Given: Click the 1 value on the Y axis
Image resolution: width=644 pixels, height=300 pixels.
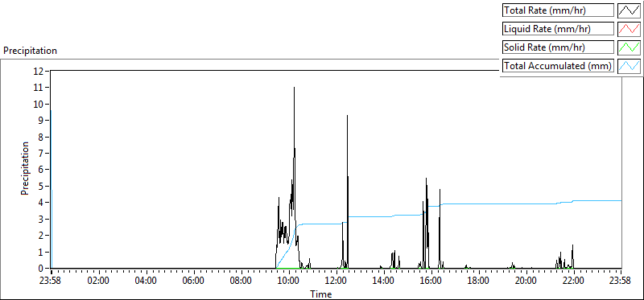Looking at the screenshot, I should 42,252.
